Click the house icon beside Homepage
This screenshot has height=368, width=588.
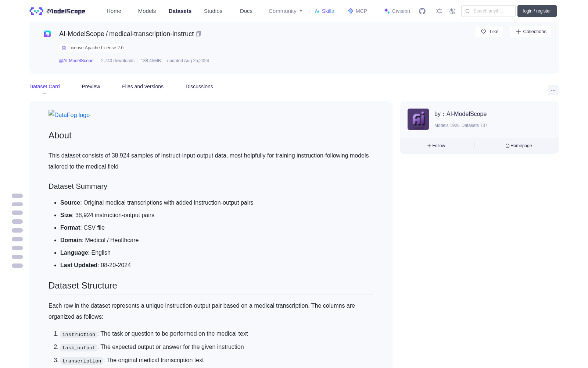(x=508, y=146)
